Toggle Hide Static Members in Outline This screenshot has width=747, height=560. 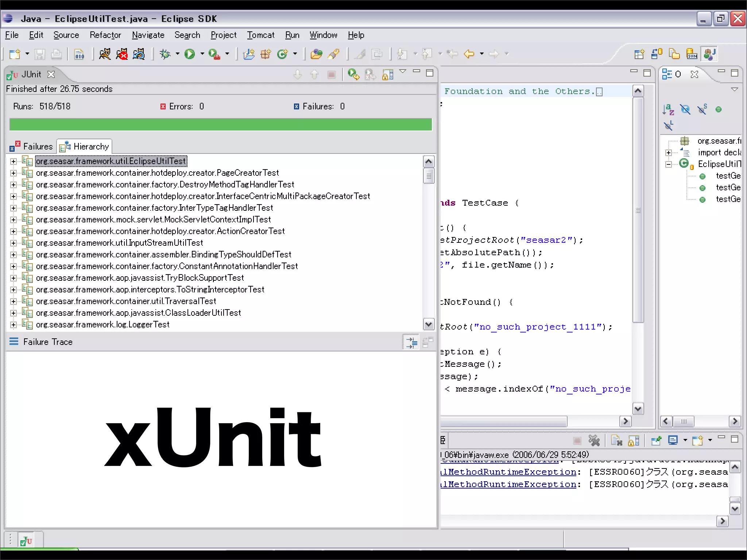[702, 109]
